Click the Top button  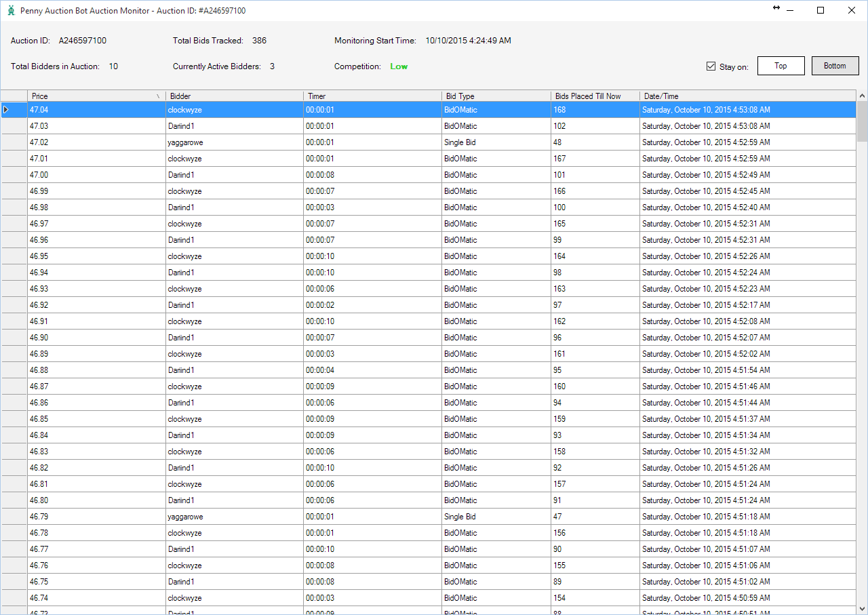coord(781,66)
